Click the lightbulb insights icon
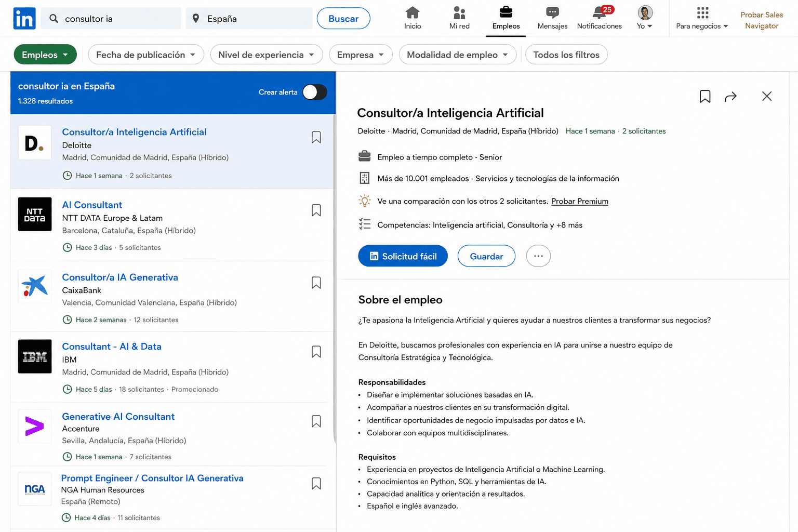 click(365, 201)
